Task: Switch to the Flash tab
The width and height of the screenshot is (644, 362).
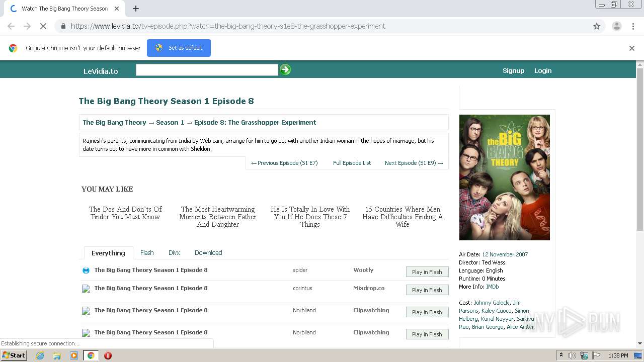Action: (147, 253)
